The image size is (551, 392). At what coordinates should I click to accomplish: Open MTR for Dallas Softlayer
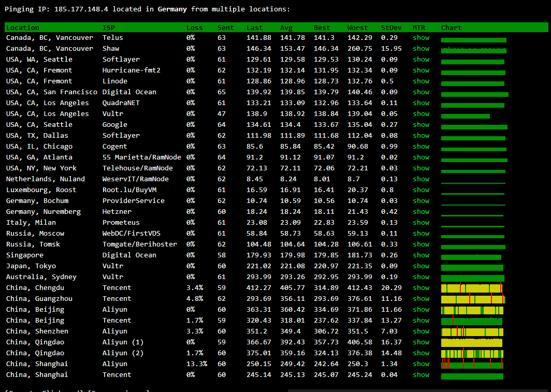click(421, 136)
